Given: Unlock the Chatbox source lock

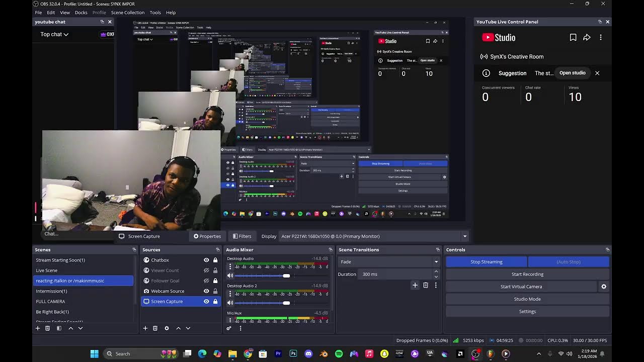Looking at the screenshot, I should tap(215, 260).
